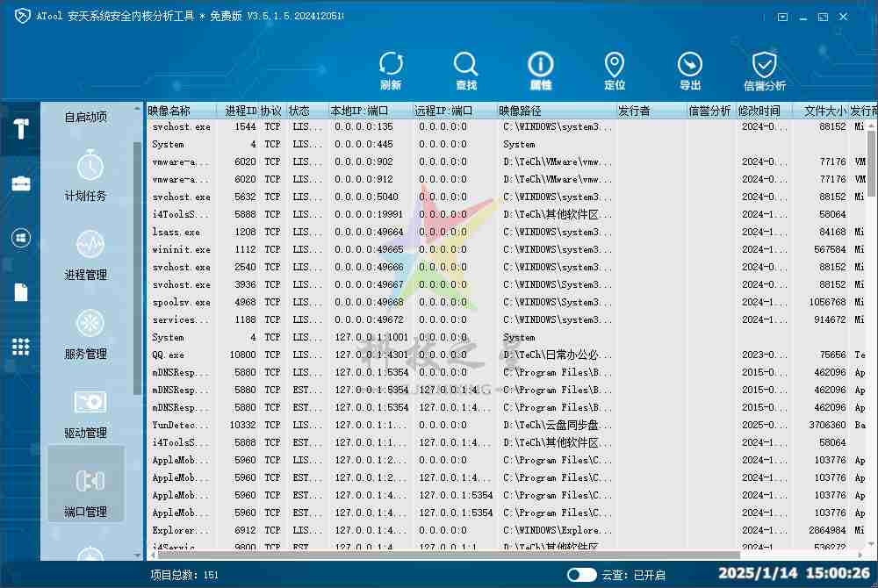Run 信誉分析 reputation analysis from toolbar

click(764, 70)
